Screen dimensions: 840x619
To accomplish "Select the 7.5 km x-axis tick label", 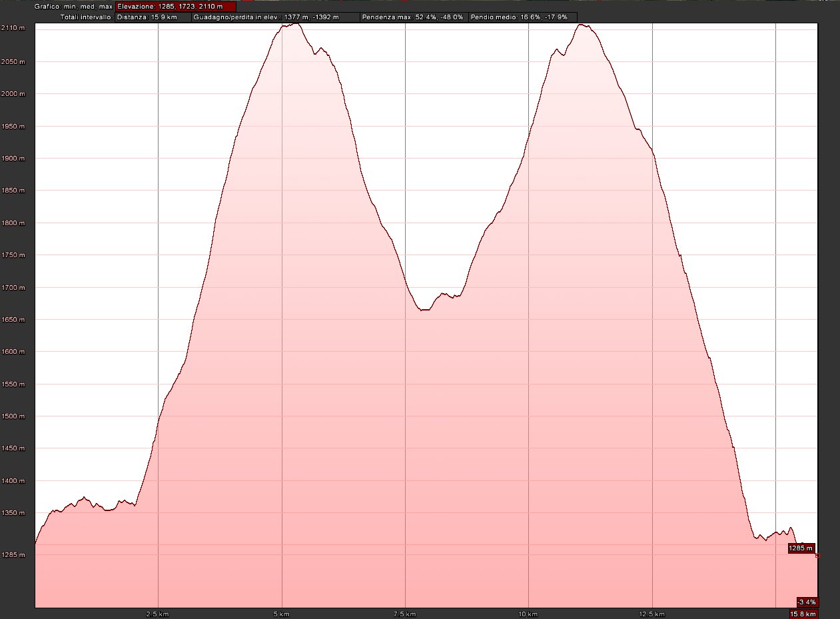I will pyautogui.click(x=405, y=614).
